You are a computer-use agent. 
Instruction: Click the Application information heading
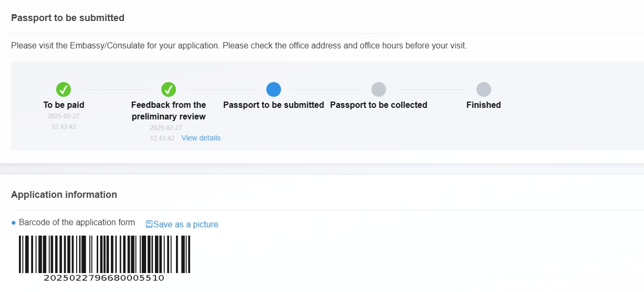click(x=64, y=195)
